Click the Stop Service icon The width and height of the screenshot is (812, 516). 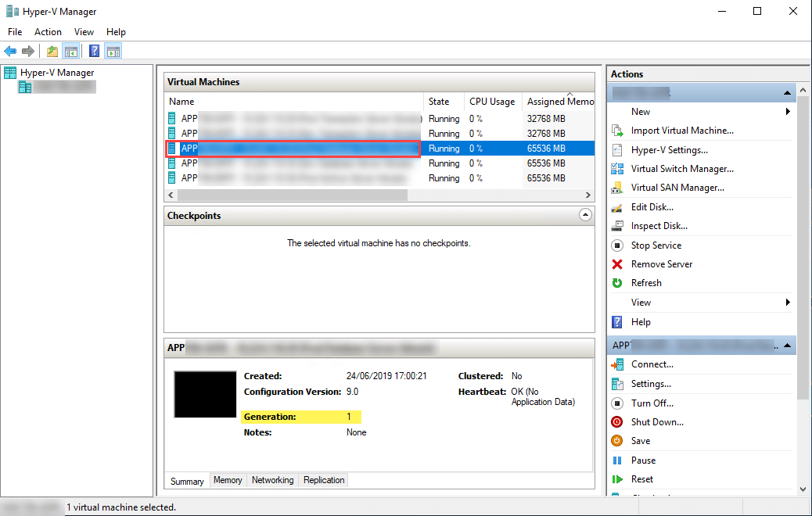tap(617, 245)
